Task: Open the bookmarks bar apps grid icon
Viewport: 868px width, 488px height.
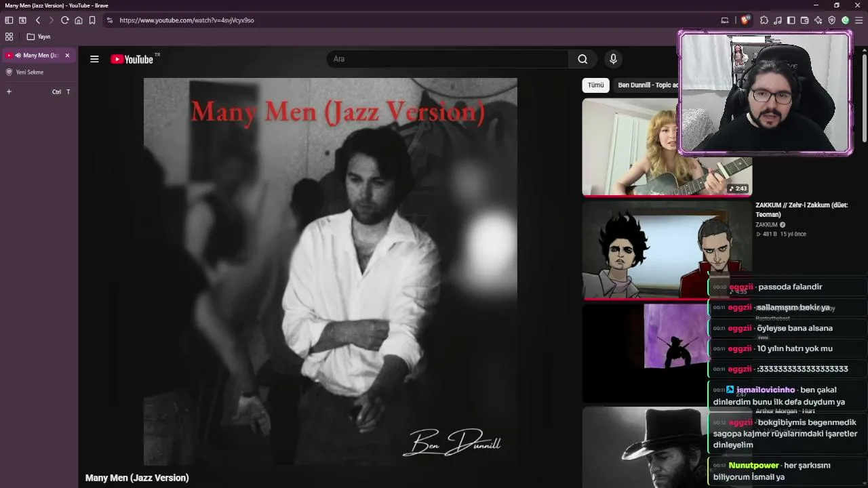Action: pos(9,37)
